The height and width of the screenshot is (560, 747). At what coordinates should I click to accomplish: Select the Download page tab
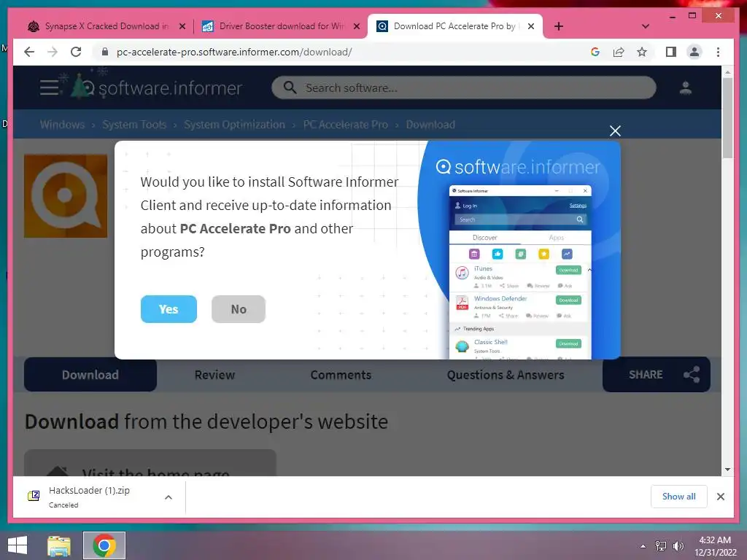click(90, 375)
